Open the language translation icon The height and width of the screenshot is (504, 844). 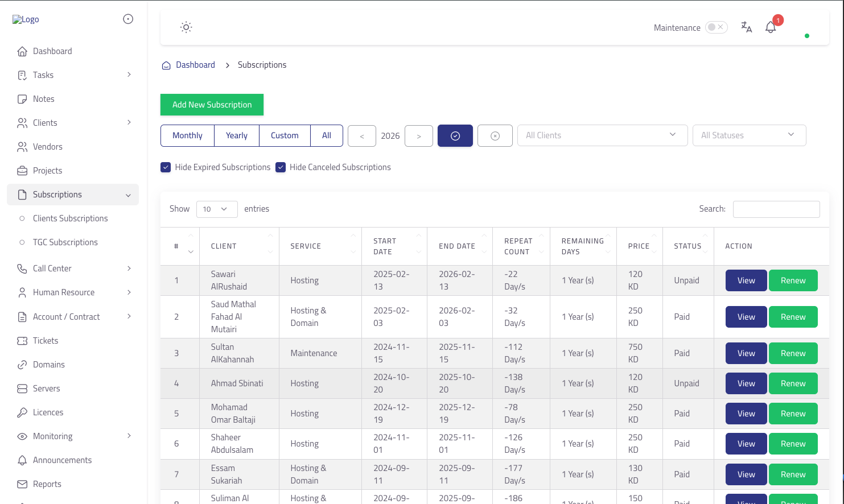tap(746, 27)
